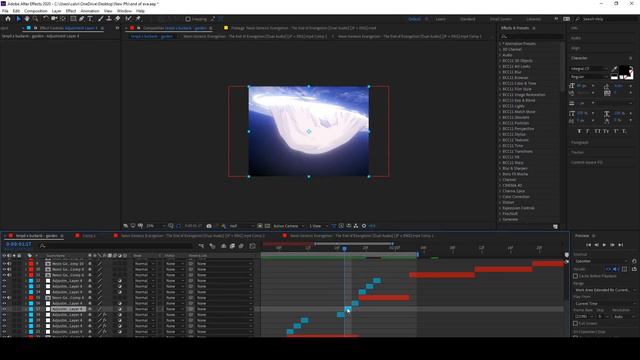Toggle Snapping checkbox in toolbar

click(188, 19)
